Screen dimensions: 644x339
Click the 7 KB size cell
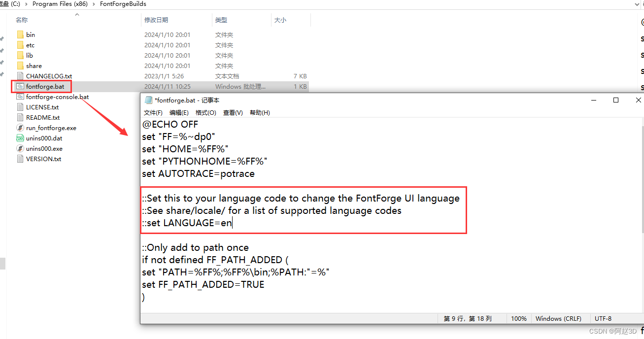(300, 76)
